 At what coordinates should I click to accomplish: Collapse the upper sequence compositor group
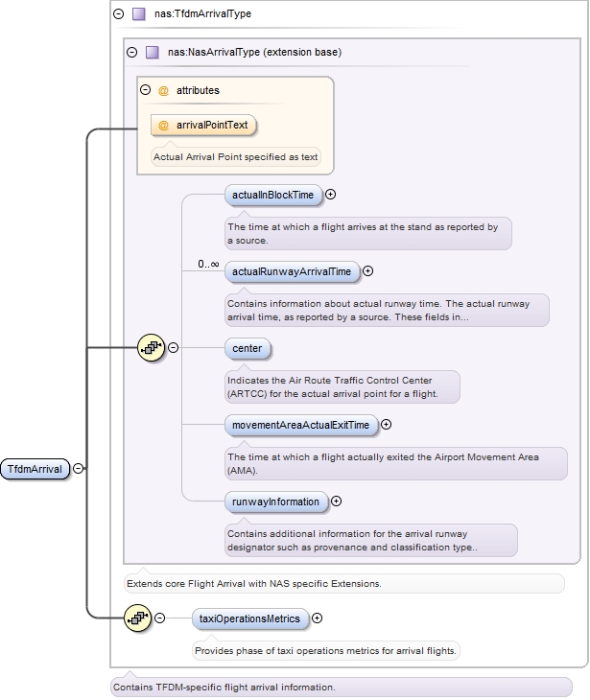click(x=174, y=347)
